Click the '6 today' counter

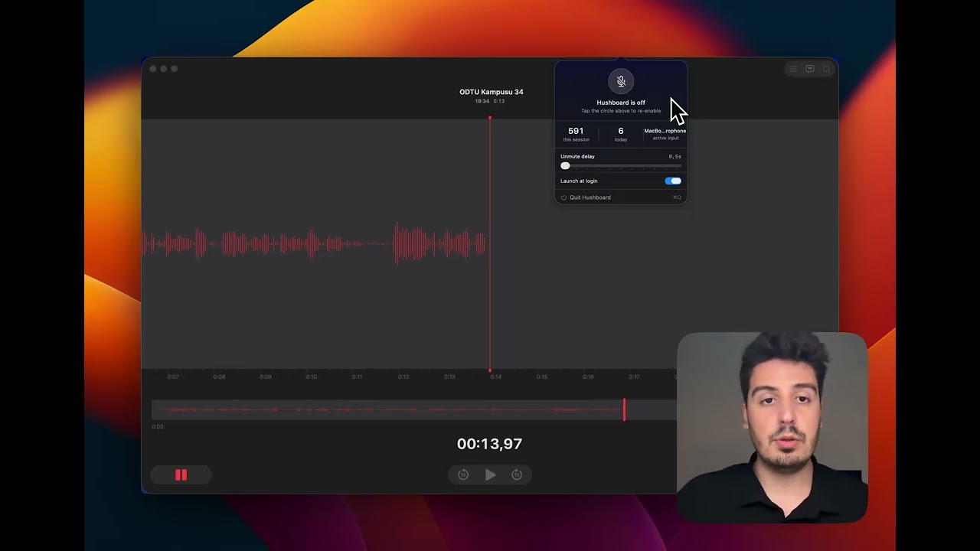[x=621, y=134]
